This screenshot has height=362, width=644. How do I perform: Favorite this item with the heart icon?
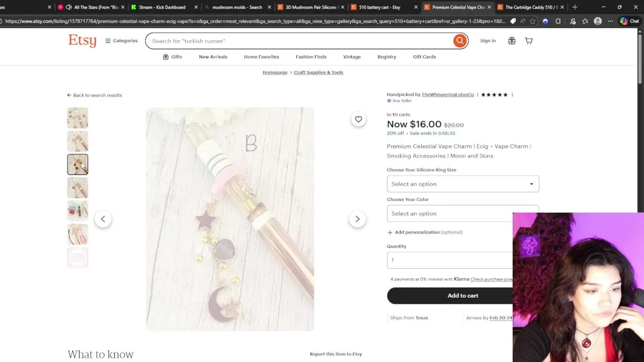coord(358,119)
